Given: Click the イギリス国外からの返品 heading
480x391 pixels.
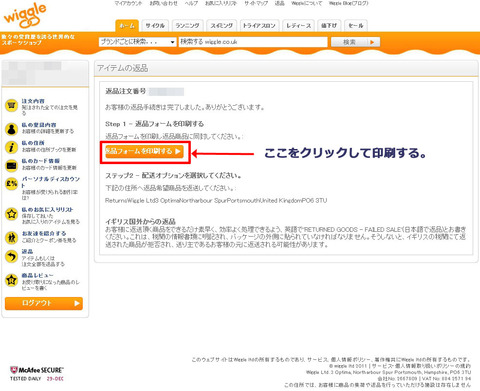Looking at the screenshot, I should tap(140, 222).
